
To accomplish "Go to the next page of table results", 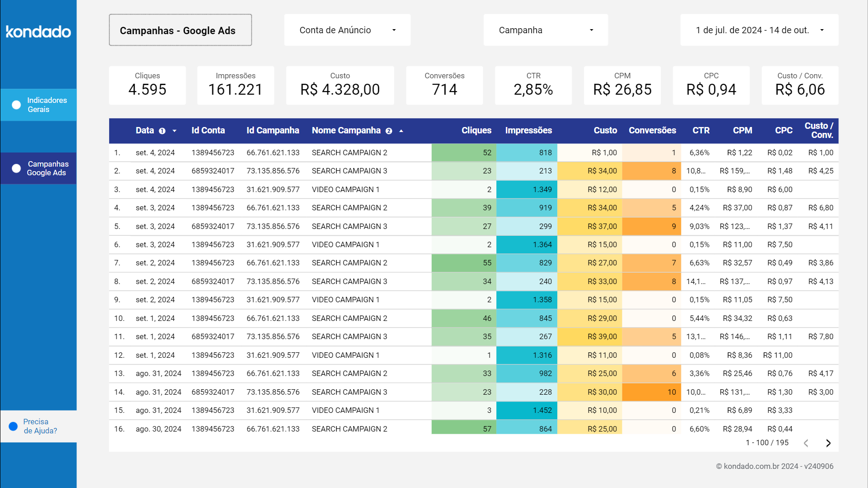I will [x=828, y=442].
